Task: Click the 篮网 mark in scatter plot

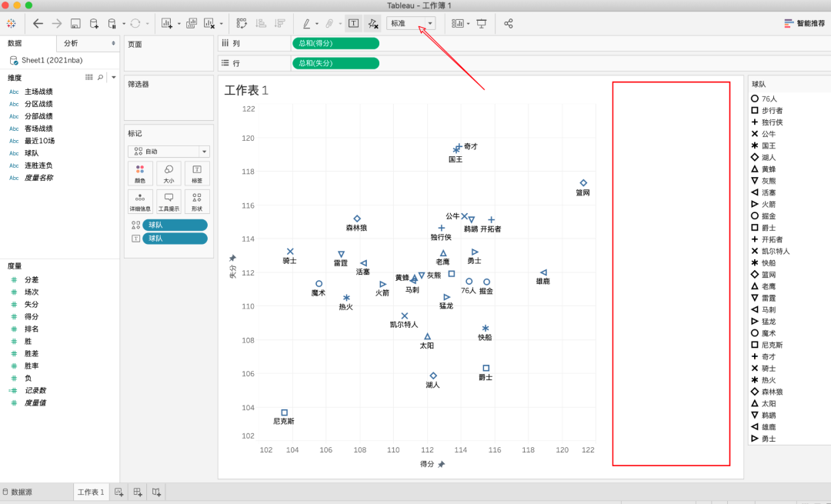Action: pos(583,183)
